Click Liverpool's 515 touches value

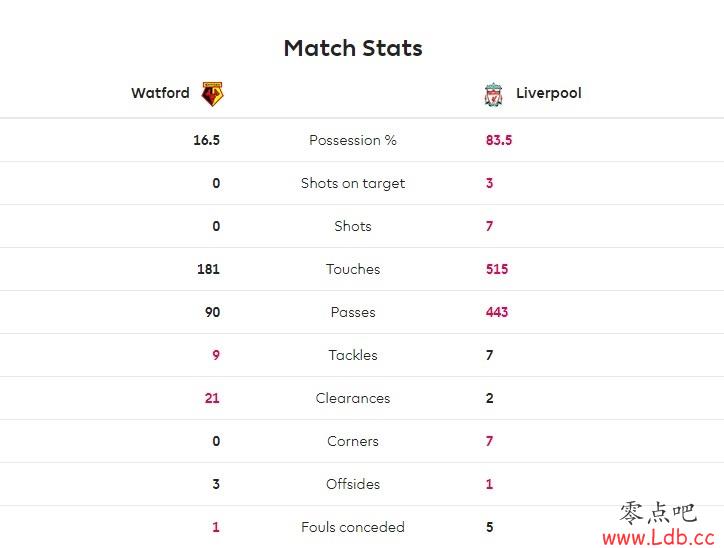coord(497,269)
